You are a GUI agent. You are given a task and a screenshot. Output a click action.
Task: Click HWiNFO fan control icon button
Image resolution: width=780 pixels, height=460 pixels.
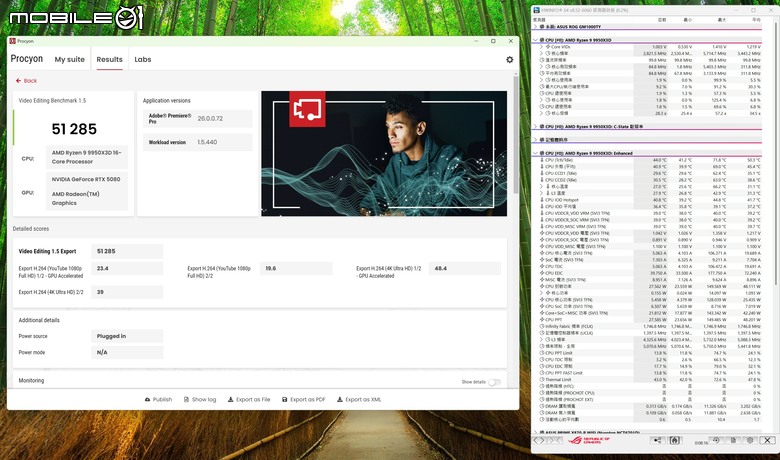click(675, 440)
